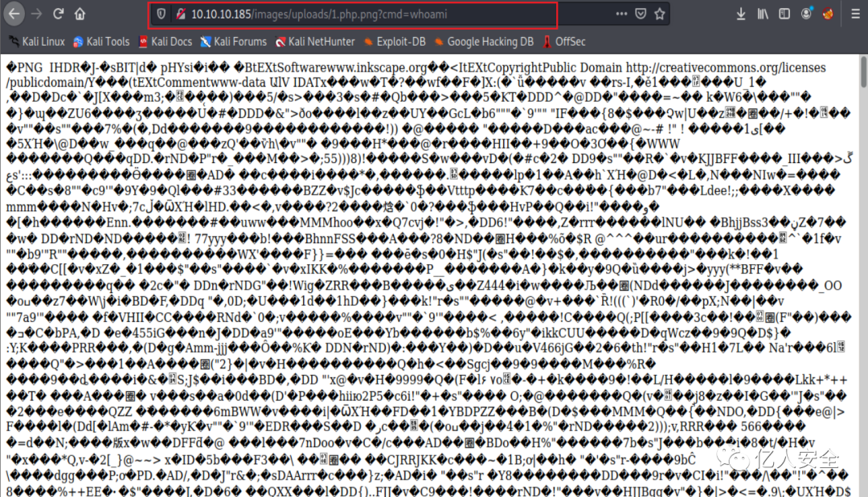This screenshot has width=868, height=497.
Task: Click the 'http://creativecommons.org/licenses' text
Action: coord(726,67)
